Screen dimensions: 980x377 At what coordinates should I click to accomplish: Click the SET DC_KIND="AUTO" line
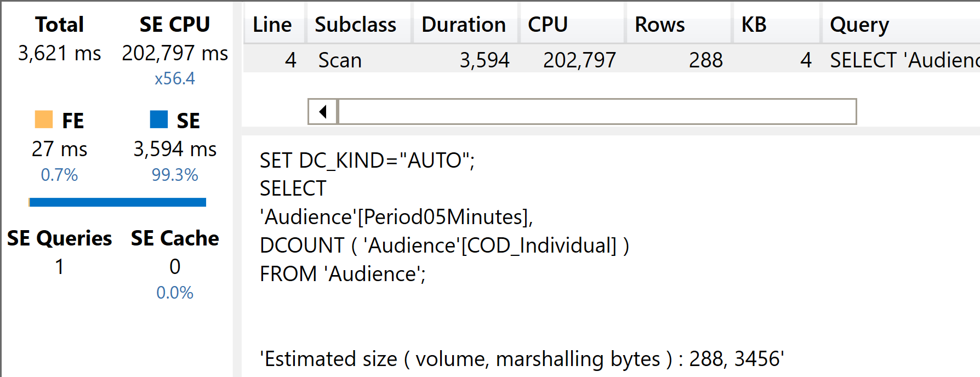pos(367,161)
